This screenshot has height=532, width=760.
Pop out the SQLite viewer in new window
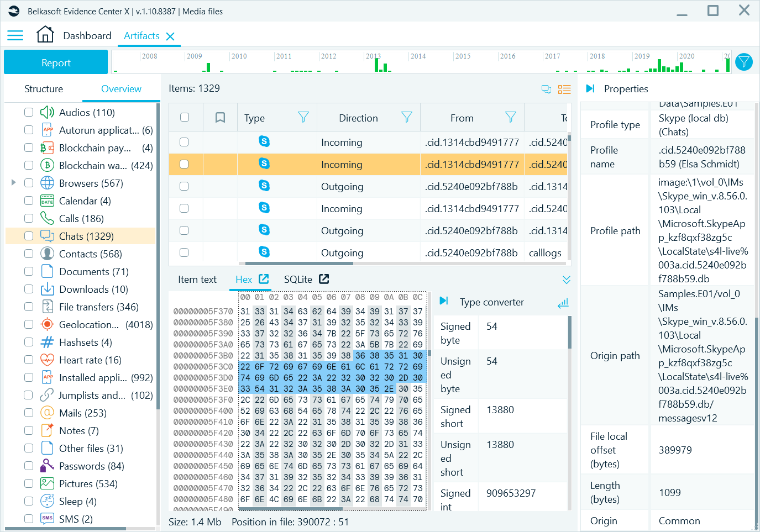pos(324,279)
